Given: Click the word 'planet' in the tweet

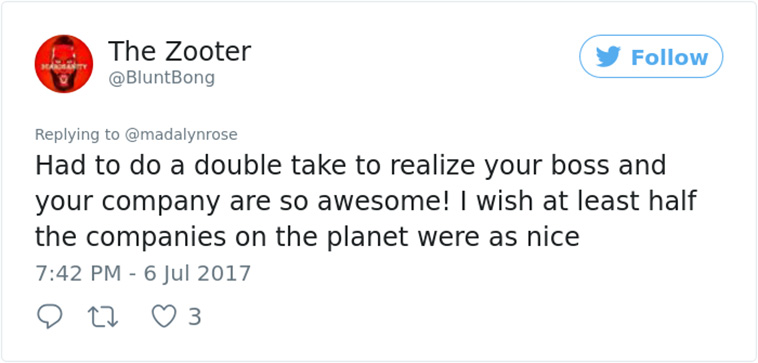Looking at the screenshot, I should [x=367, y=237].
